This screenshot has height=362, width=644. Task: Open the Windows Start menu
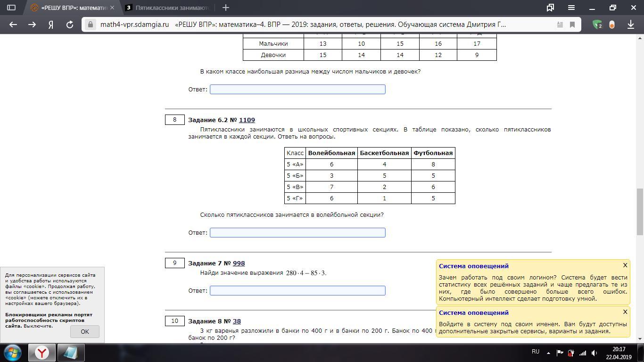click(13, 353)
